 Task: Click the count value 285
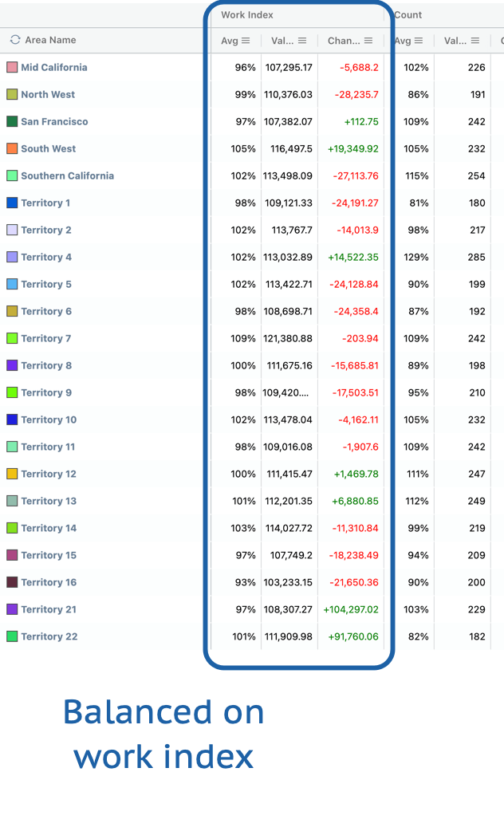[476, 258]
